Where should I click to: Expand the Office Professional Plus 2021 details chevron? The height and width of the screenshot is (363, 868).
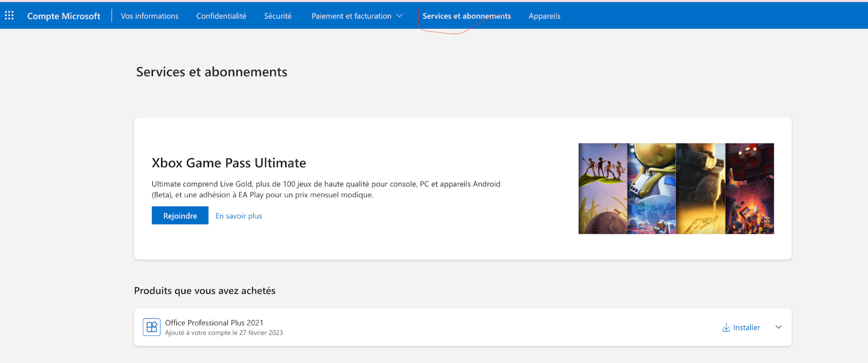pyautogui.click(x=778, y=327)
